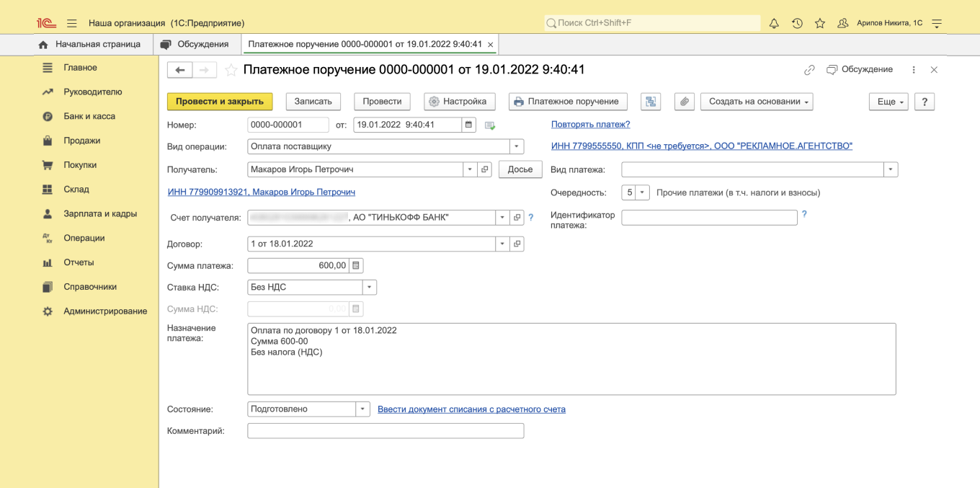Open Банк и касса sidebar section
The image size is (980, 488).
[x=89, y=116]
